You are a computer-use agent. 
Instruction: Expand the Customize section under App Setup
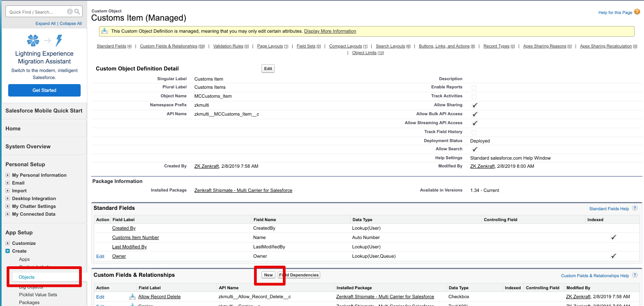7,243
